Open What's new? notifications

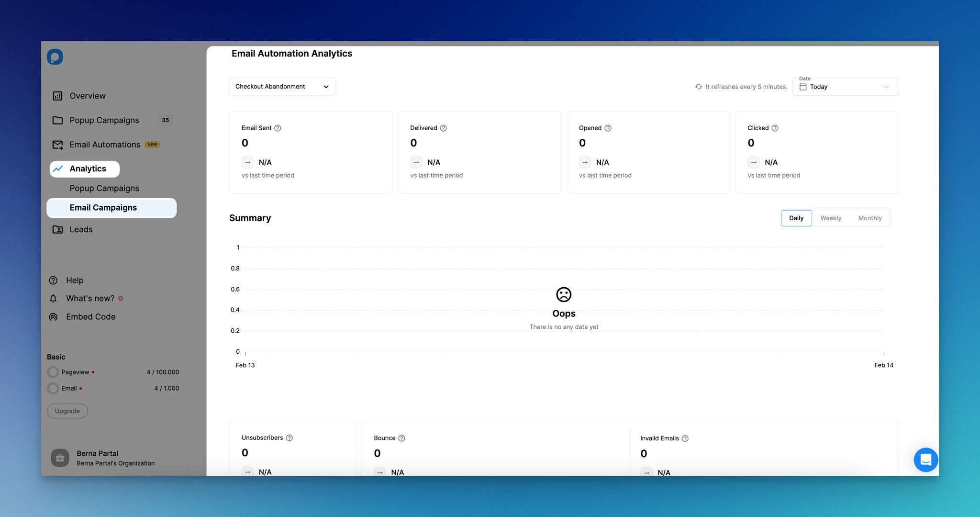pyautogui.click(x=90, y=298)
